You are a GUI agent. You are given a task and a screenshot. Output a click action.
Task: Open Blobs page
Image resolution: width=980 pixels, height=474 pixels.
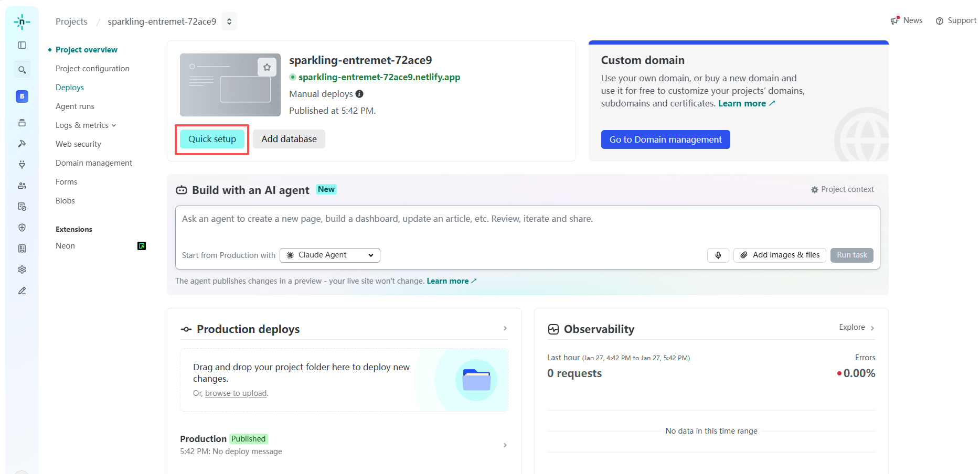pyautogui.click(x=65, y=201)
